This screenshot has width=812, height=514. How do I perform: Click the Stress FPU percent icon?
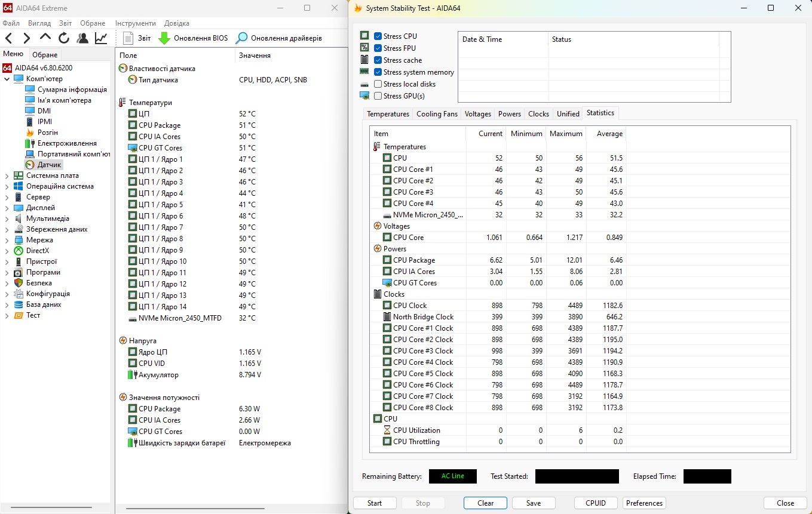(364, 48)
